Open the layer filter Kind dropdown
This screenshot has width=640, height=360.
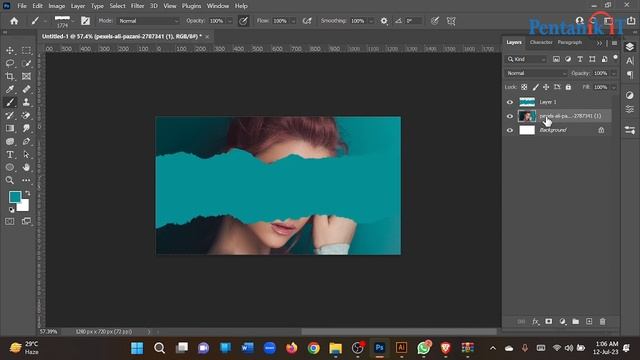(x=526, y=60)
